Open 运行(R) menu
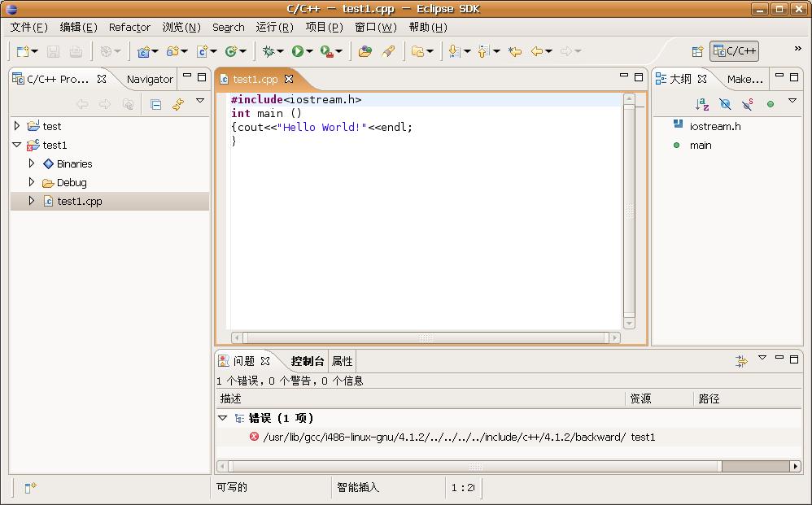The width and height of the screenshot is (812, 505). click(x=274, y=28)
